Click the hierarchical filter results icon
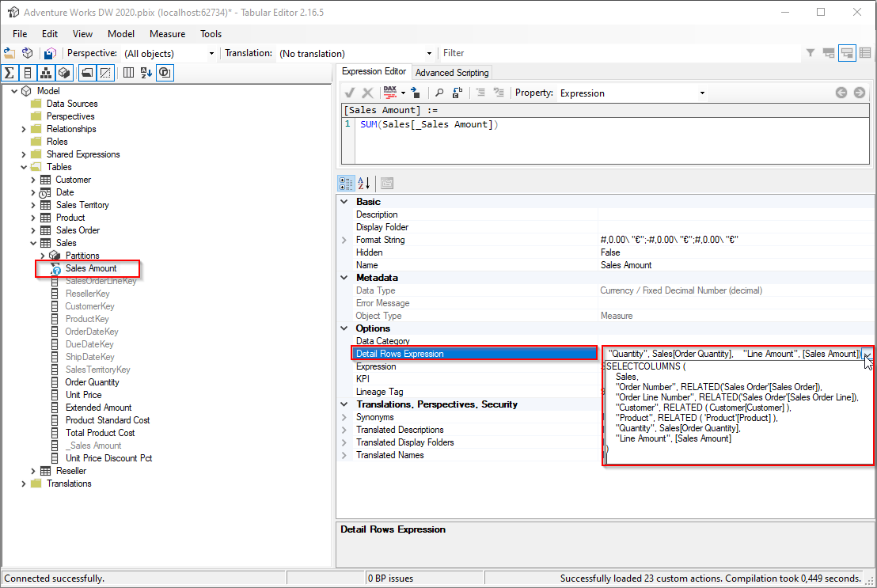This screenshot has width=877, height=588. [x=829, y=53]
